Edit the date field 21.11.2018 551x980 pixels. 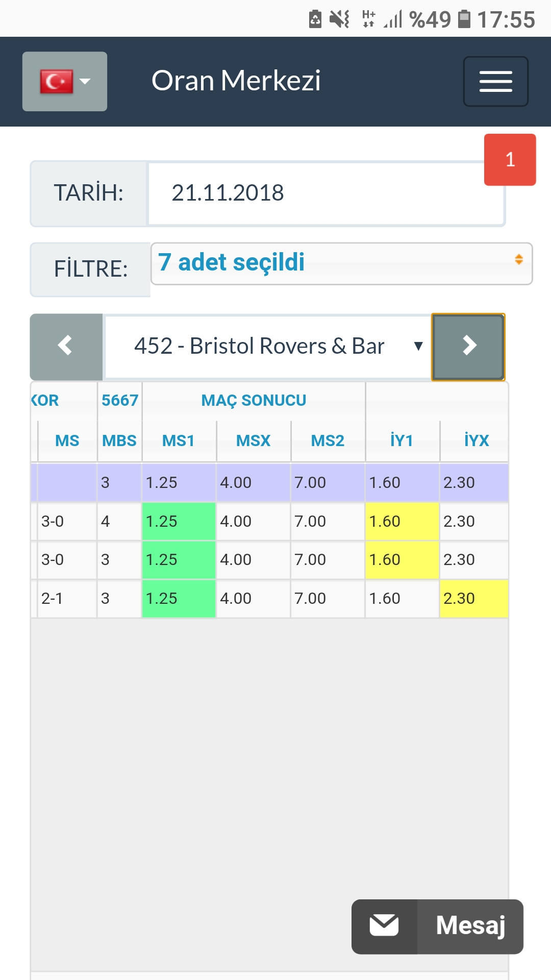[327, 193]
